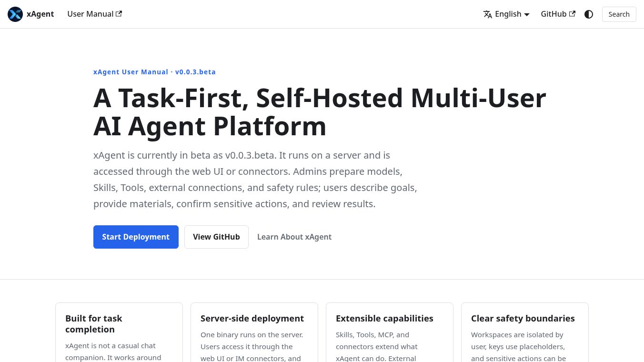Click the external-link icon beside User Manual
Screen dimensions: 644x362
pos(119,14)
